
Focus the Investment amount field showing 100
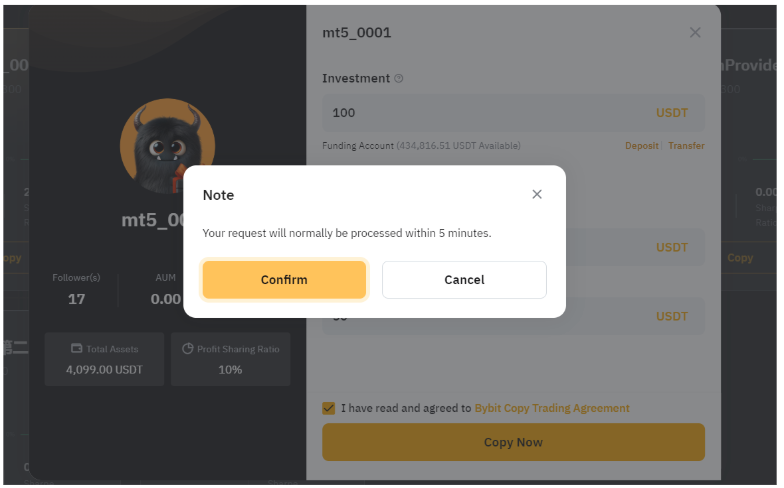480,113
